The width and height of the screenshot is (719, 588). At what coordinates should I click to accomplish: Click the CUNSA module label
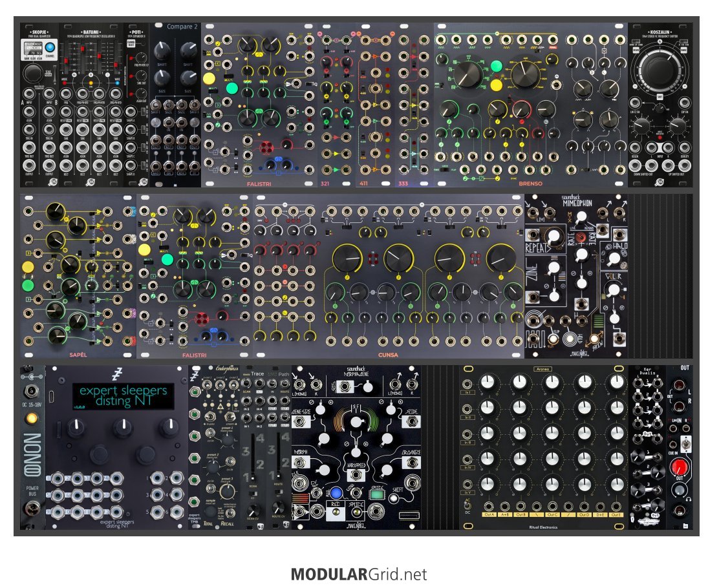pos(388,355)
